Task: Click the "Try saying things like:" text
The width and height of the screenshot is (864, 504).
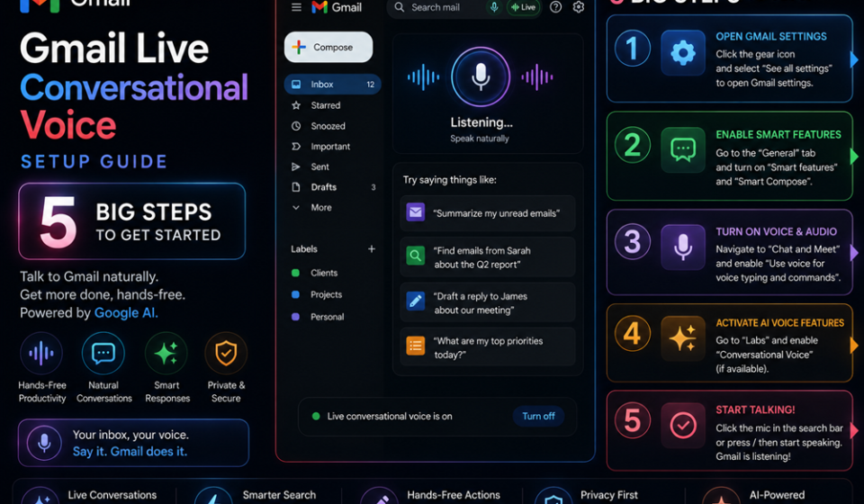Action: pos(450,180)
